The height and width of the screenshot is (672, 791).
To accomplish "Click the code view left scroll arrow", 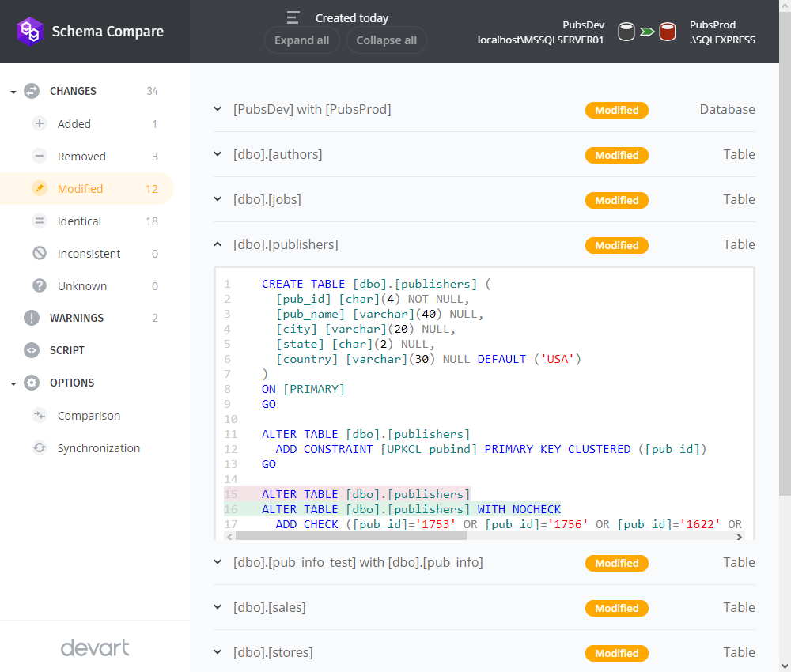I will pos(229,536).
